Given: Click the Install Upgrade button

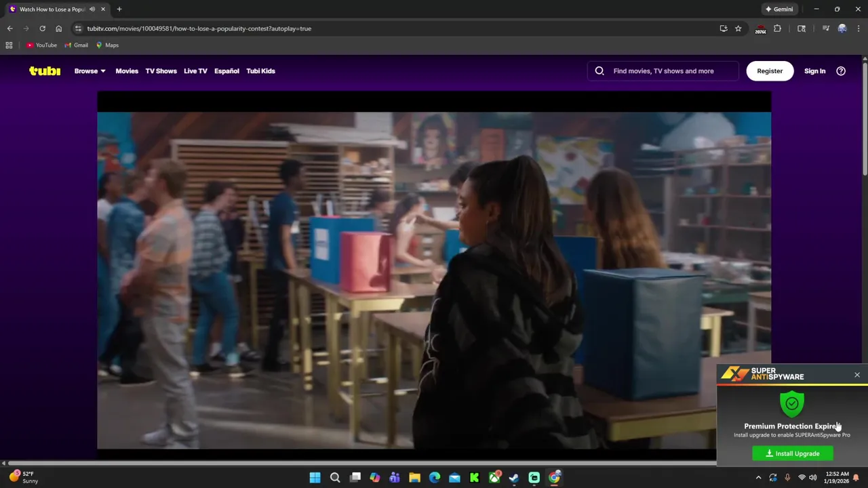Looking at the screenshot, I should pos(793,453).
